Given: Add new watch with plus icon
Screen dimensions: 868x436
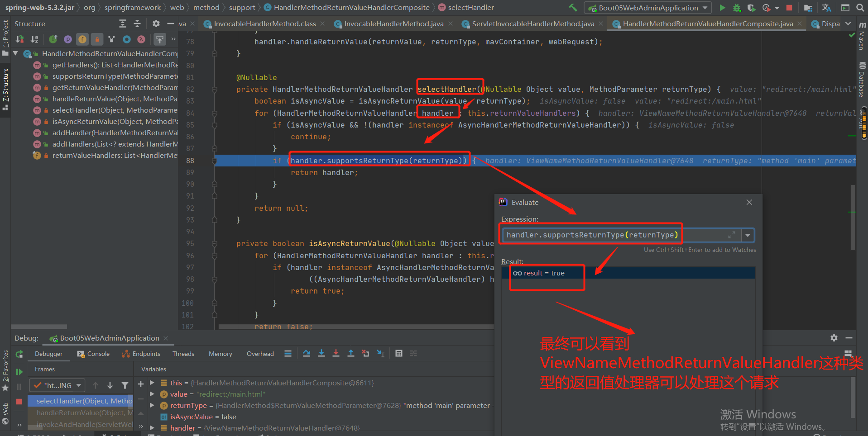Looking at the screenshot, I should (x=141, y=384).
